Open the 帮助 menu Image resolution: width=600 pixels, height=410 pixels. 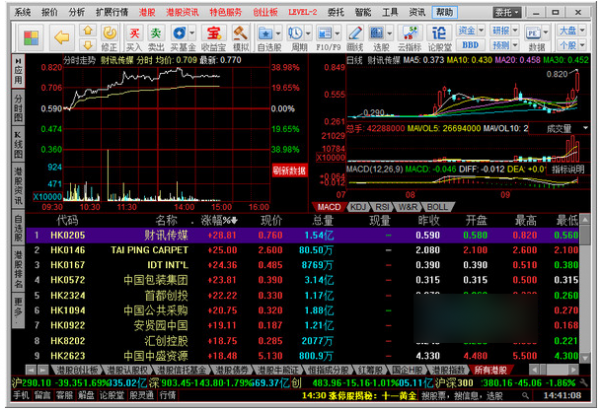click(x=444, y=13)
